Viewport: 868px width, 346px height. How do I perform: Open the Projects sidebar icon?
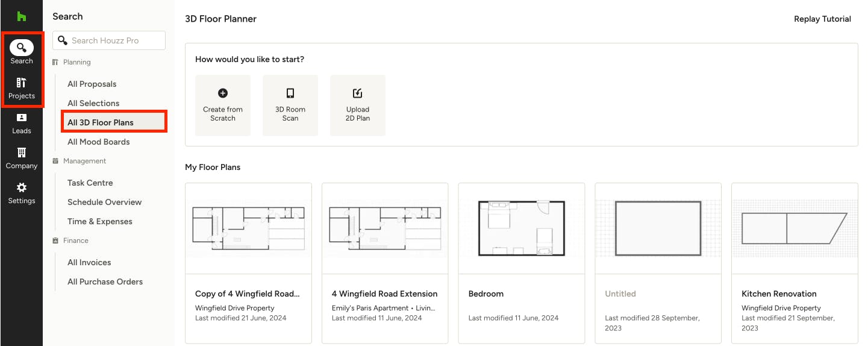click(x=22, y=83)
